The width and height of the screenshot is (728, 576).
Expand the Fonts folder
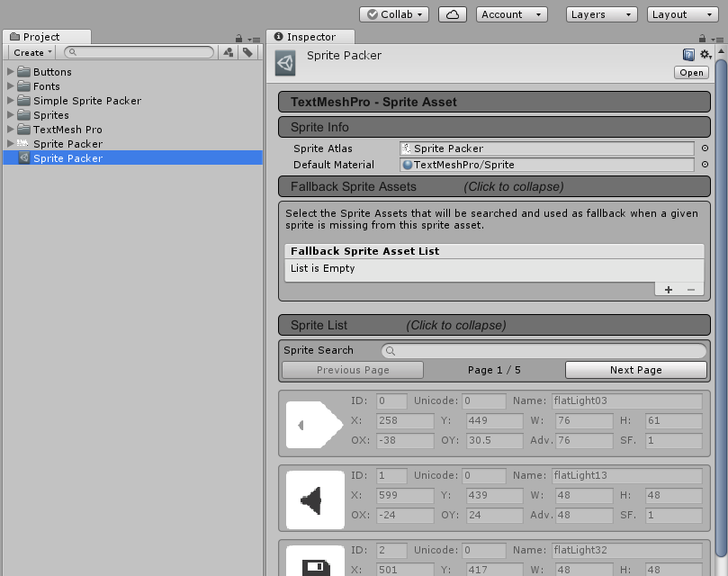pyautogui.click(x=11, y=85)
